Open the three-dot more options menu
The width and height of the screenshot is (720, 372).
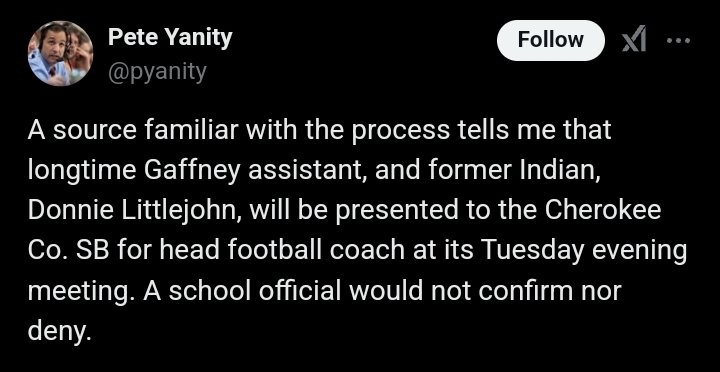click(678, 40)
